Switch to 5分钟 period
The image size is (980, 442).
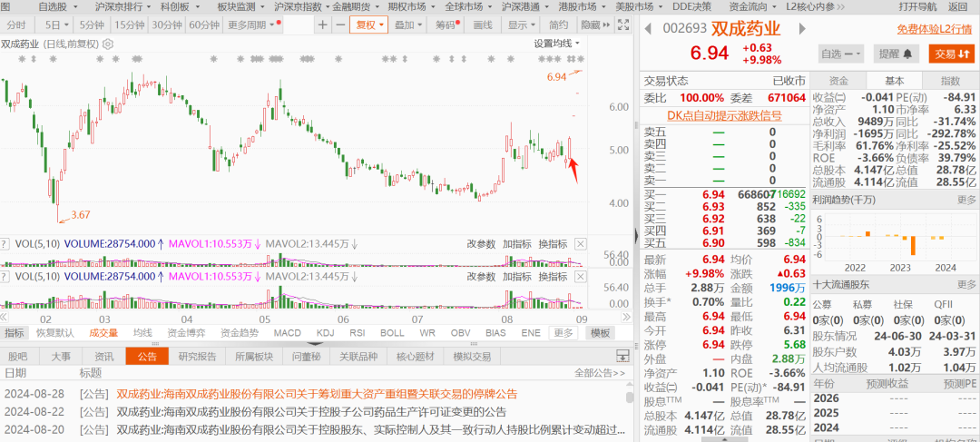(x=92, y=25)
